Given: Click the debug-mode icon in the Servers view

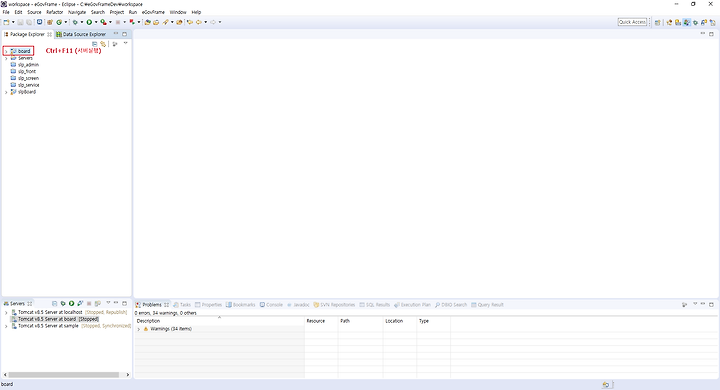Looking at the screenshot, I should [x=63, y=304].
